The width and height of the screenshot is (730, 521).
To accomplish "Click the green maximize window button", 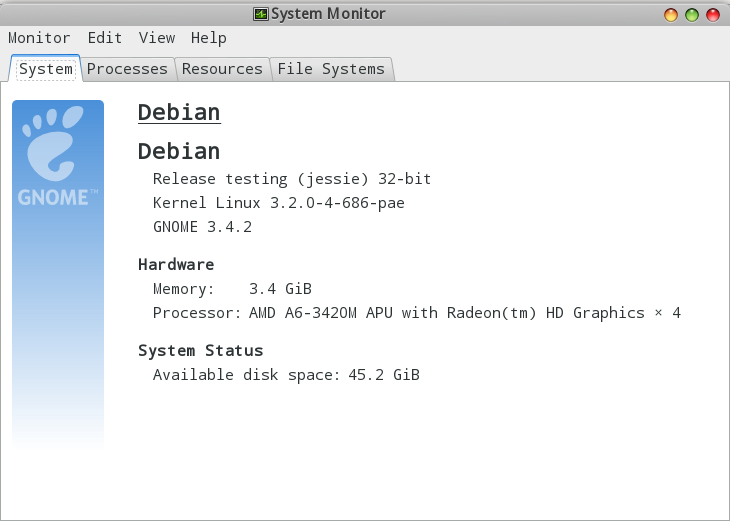I will tap(692, 15).
